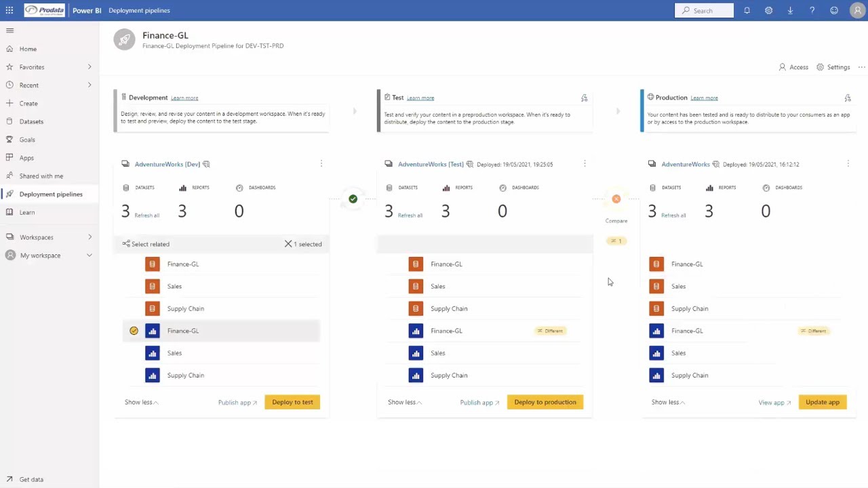The image size is (868, 488).
Task: Expand My workspace dropdown
Action: (x=89, y=256)
